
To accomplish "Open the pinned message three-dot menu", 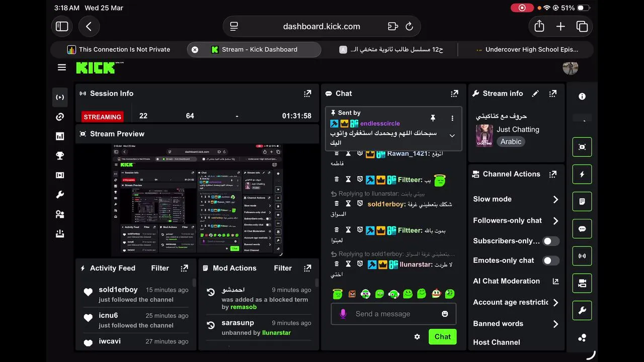I will (x=452, y=118).
